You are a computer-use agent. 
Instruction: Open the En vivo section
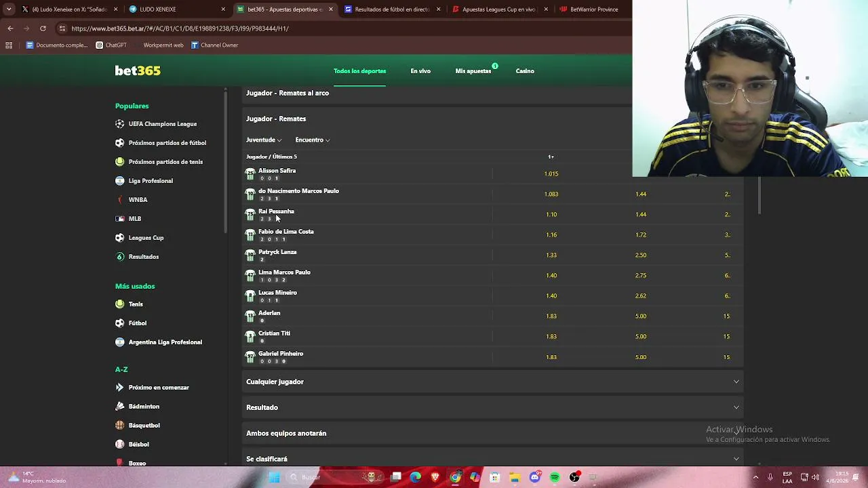[x=420, y=71]
